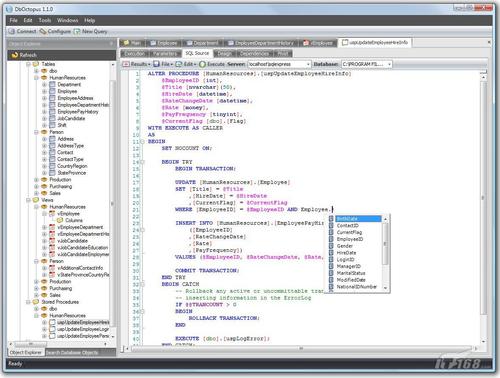The height and width of the screenshot is (378, 500).
Task: Select the Department document tab
Action: (x=202, y=43)
